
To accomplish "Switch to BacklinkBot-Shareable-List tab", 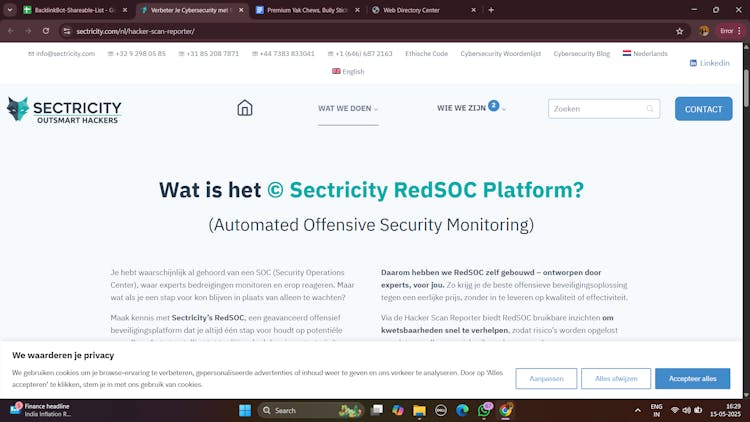I will [x=77, y=10].
